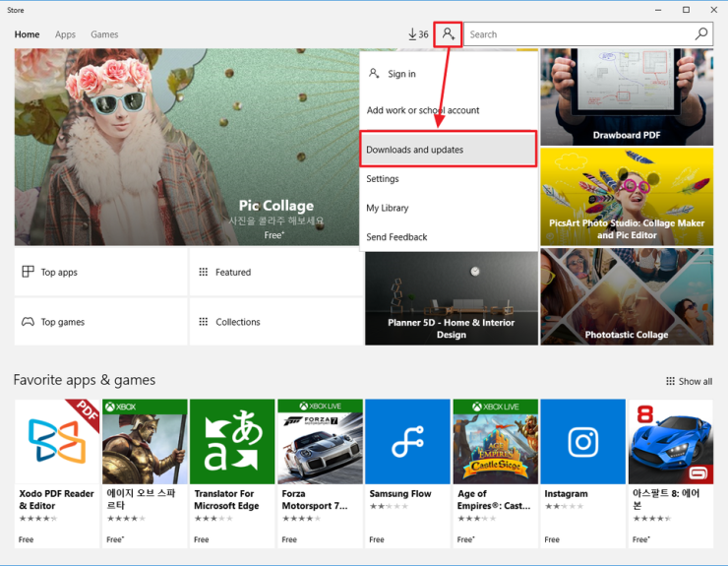Click the person icon beside Sign in
The height and width of the screenshot is (566, 728).
click(374, 73)
